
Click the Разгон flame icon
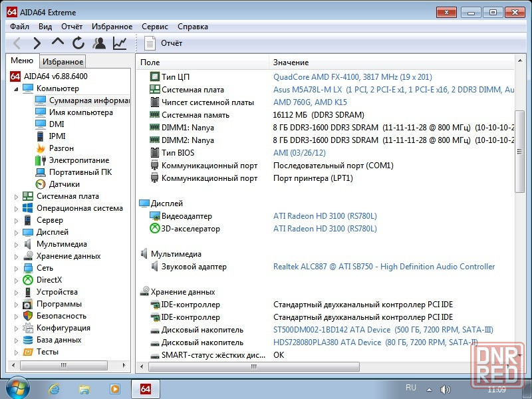(41, 148)
